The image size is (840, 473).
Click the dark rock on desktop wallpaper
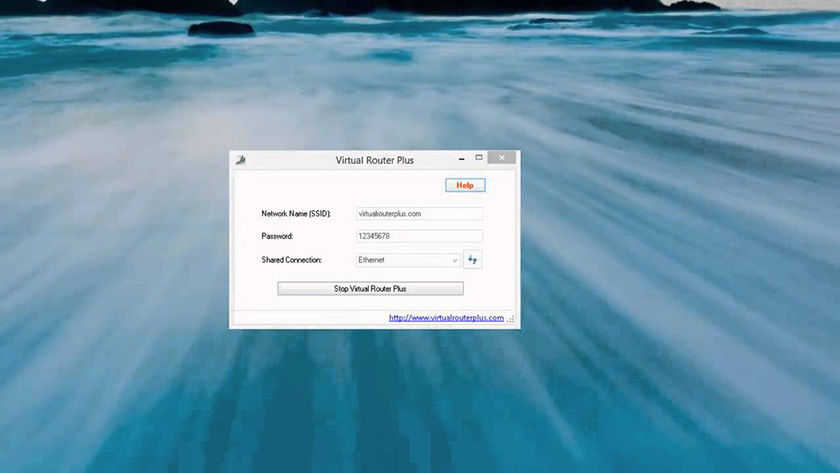pyautogui.click(x=220, y=28)
